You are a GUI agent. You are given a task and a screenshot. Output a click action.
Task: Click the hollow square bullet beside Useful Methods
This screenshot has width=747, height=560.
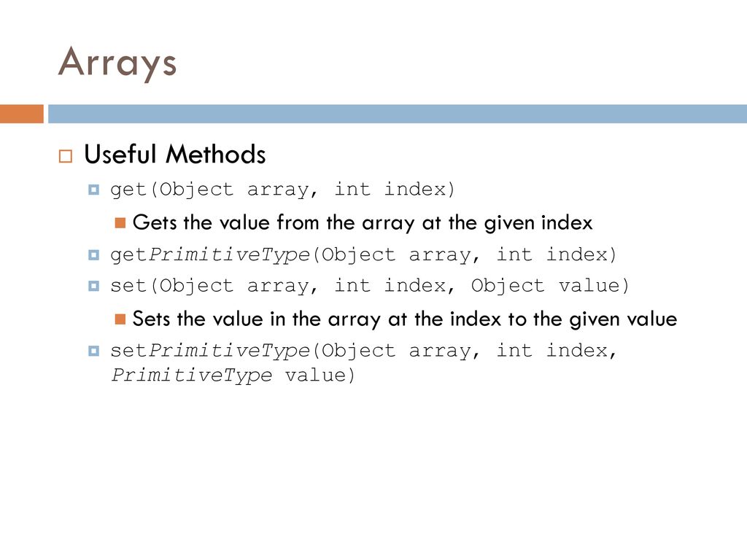pos(66,156)
